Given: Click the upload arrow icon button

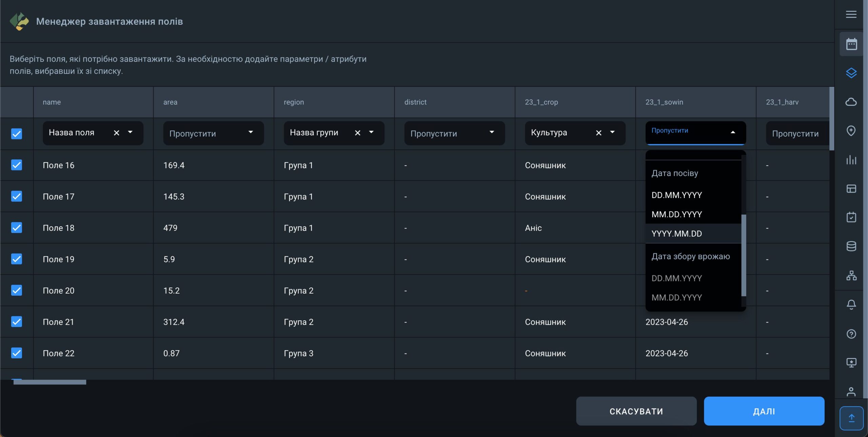Looking at the screenshot, I should pos(851,418).
